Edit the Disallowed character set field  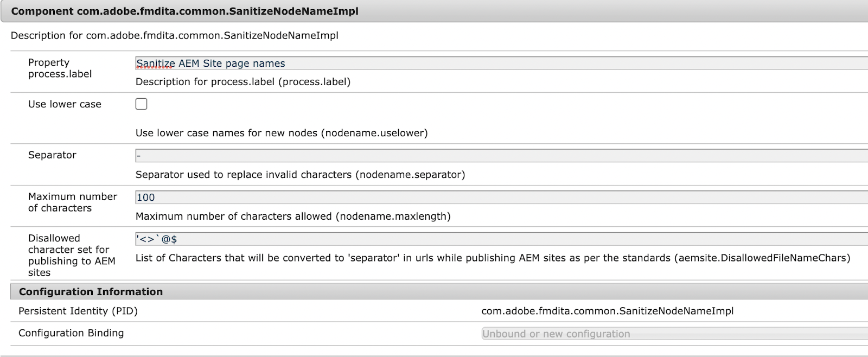pyautogui.click(x=502, y=239)
